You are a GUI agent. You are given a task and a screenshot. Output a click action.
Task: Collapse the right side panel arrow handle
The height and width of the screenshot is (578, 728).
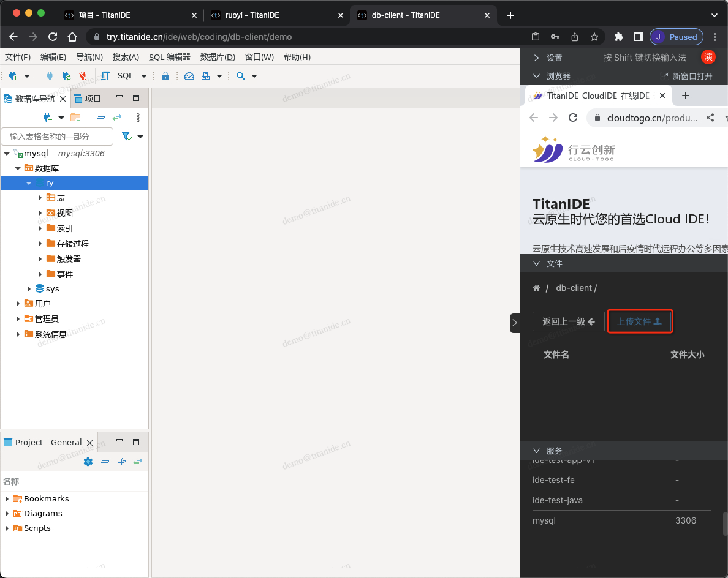pos(515,323)
